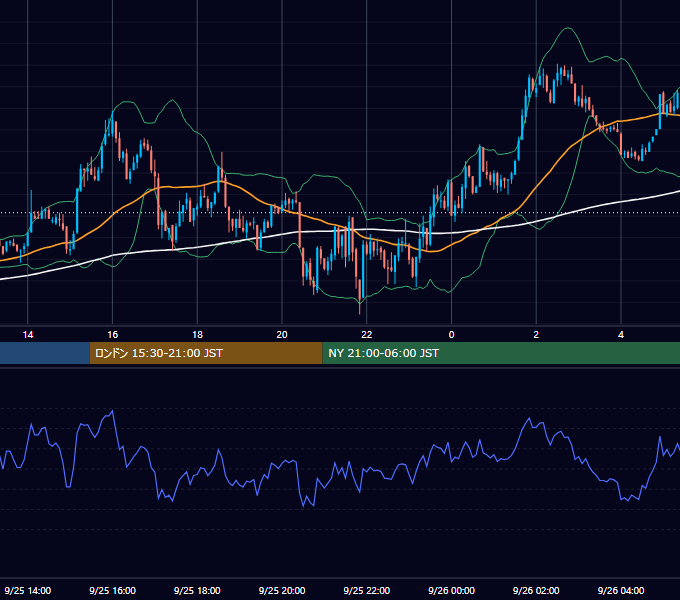Click the 9/26 02:00 time label
Viewport: 680px width, 600px height.
pyautogui.click(x=536, y=590)
